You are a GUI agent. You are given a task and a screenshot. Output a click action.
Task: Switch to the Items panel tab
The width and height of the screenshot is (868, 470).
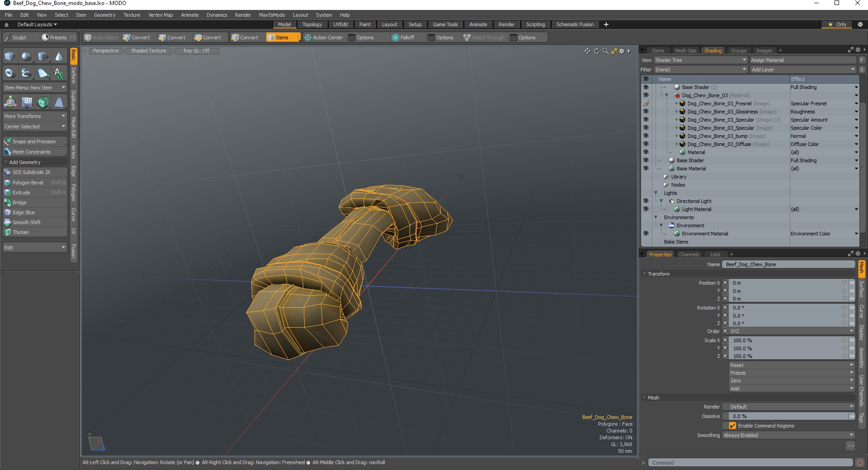[x=658, y=51]
